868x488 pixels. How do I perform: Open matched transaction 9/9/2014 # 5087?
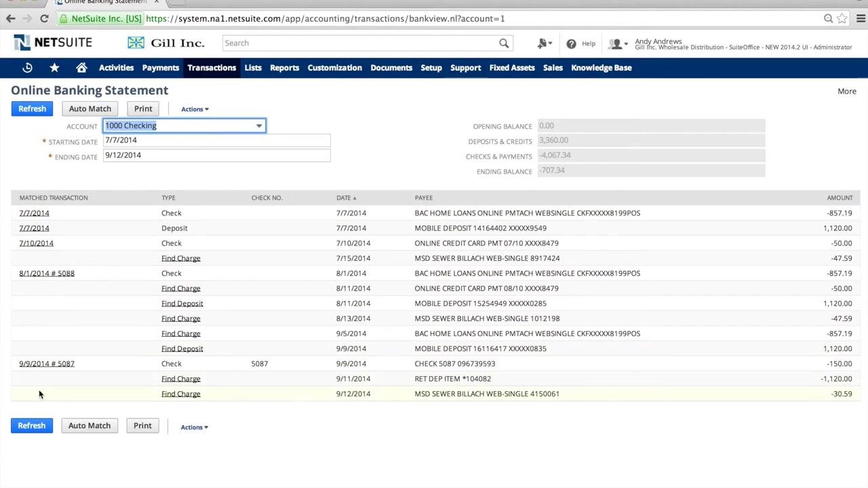[47, 364]
